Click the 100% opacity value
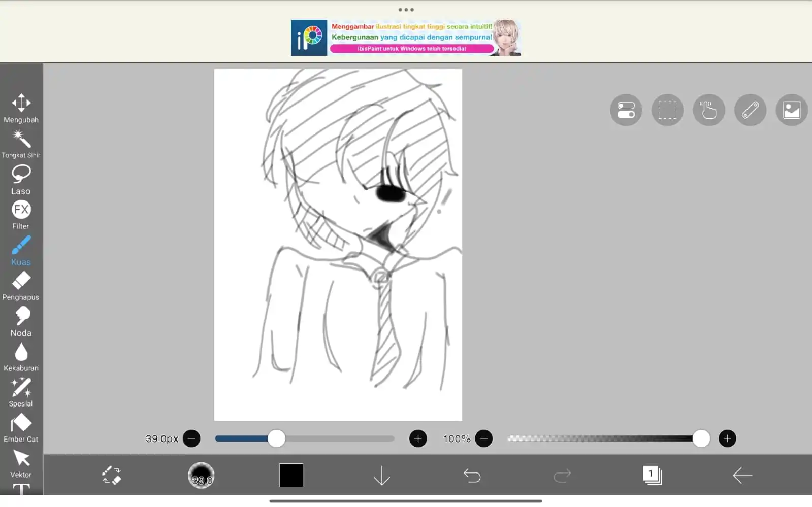The width and height of the screenshot is (812, 507). 457,438
